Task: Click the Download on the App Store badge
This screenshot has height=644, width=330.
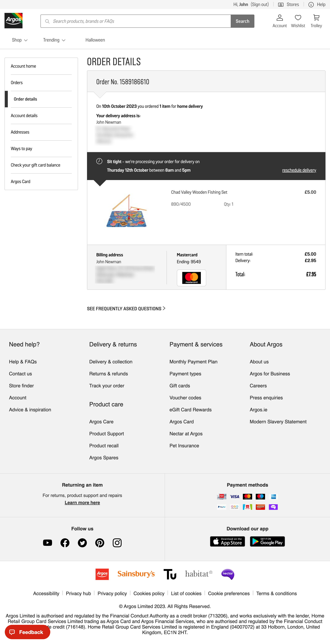Action: tap(227, 541)
